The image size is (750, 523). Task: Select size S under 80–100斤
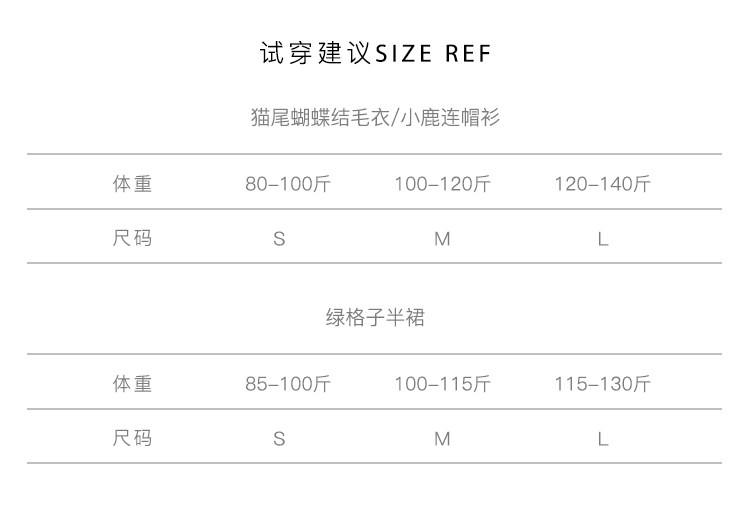pos(279,239)
